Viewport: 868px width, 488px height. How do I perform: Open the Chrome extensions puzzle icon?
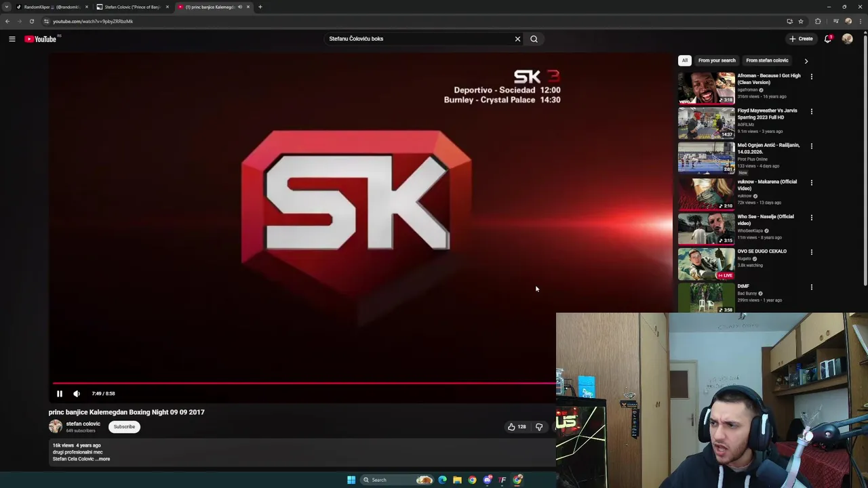[x=818, y=21]
